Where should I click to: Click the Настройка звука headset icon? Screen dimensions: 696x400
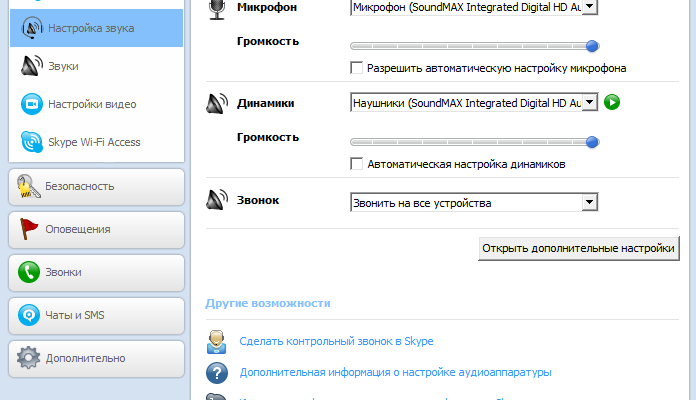click(32, 28)
